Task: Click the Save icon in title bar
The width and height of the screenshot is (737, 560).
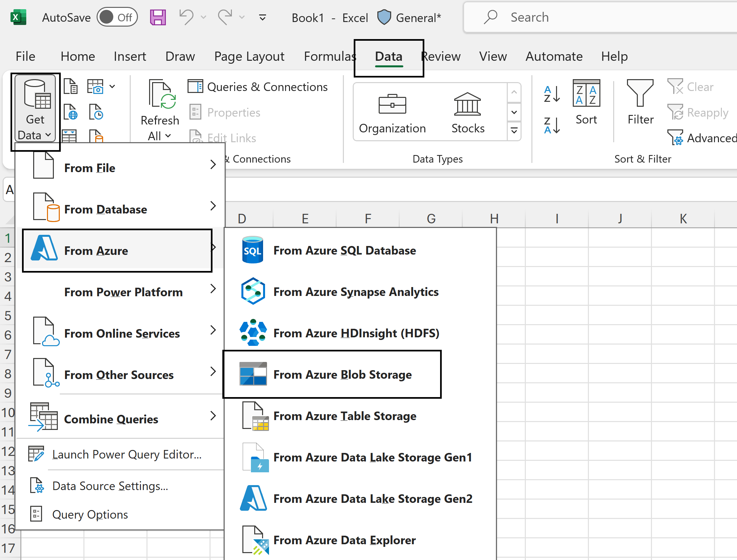Action: tap(158, 17)
